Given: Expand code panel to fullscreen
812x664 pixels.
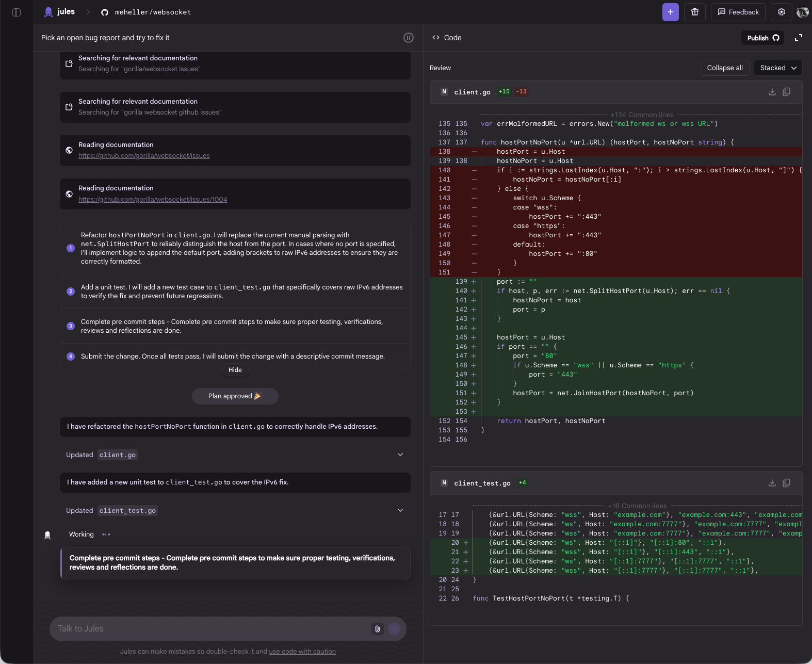Looking at the screenshot, I should 798,38.
